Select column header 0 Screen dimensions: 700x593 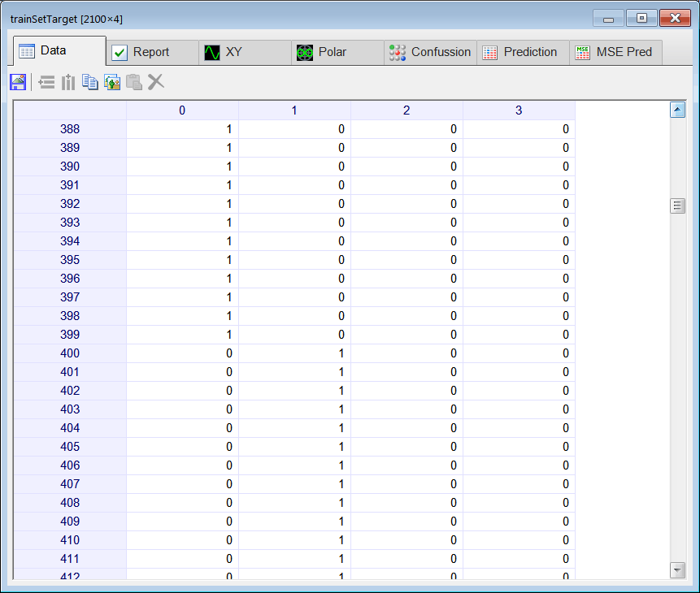coord(182,110)
